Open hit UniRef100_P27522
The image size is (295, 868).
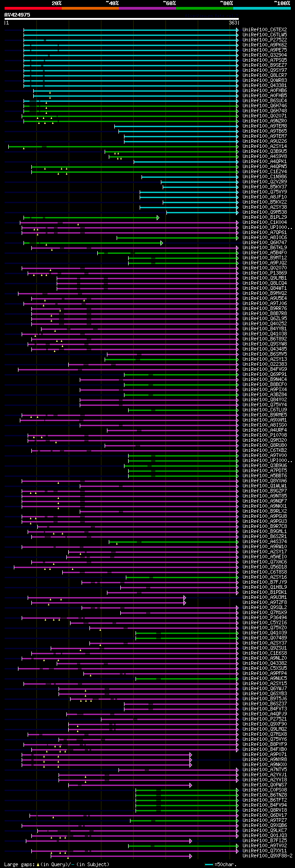tap(265, 40)
